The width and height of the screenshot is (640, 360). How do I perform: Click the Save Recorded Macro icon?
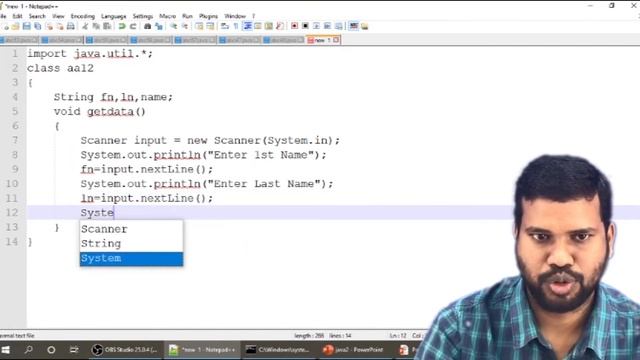(x=338, y=27)
